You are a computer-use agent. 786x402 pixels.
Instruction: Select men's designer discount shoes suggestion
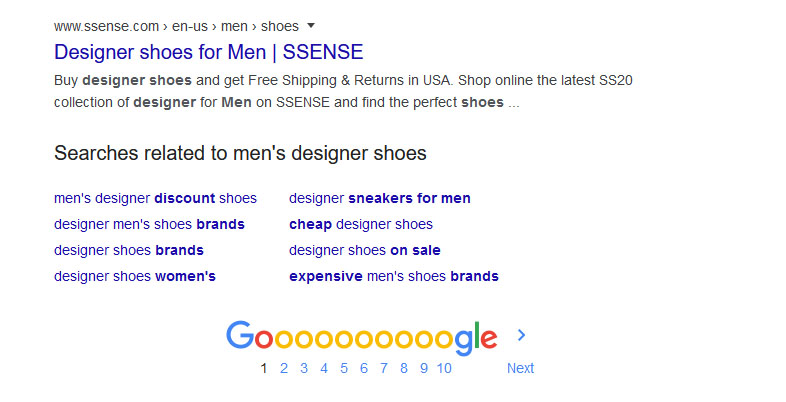click(155, 198)
